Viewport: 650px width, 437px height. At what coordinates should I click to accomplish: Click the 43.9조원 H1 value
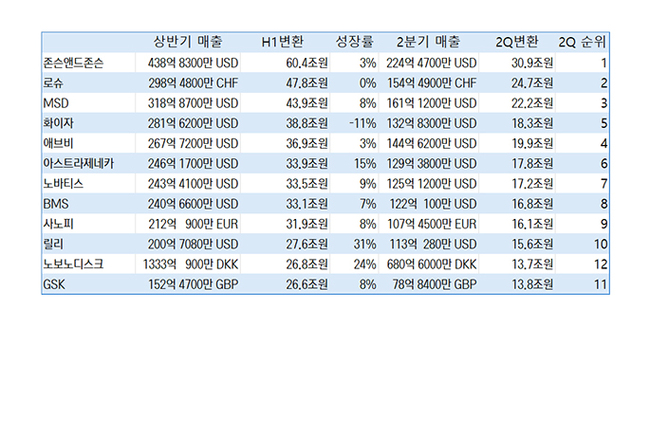pyautogui.click(x=307, y=103)
